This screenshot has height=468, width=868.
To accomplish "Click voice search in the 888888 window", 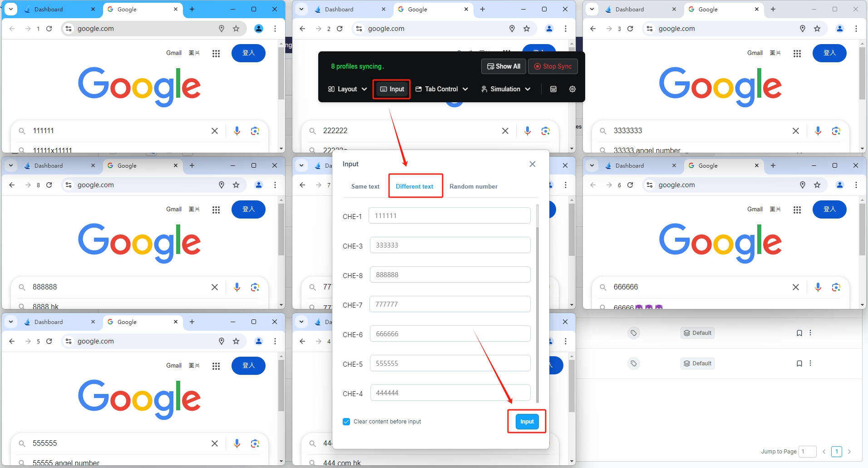I will click(x=237, y=287).
